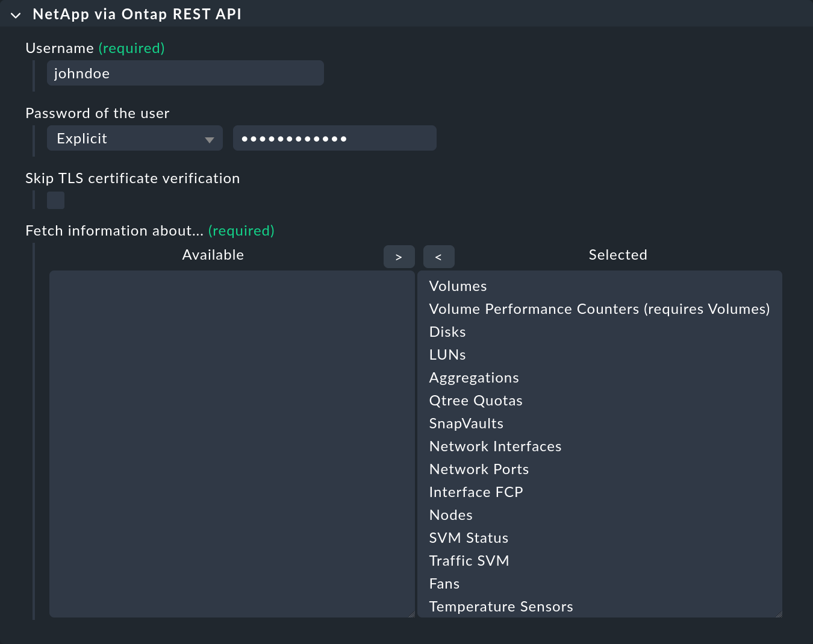This screenshot has height=644, width=813.
Task: Select Volumes in the Selected list
Action: (x=458, y=286)
